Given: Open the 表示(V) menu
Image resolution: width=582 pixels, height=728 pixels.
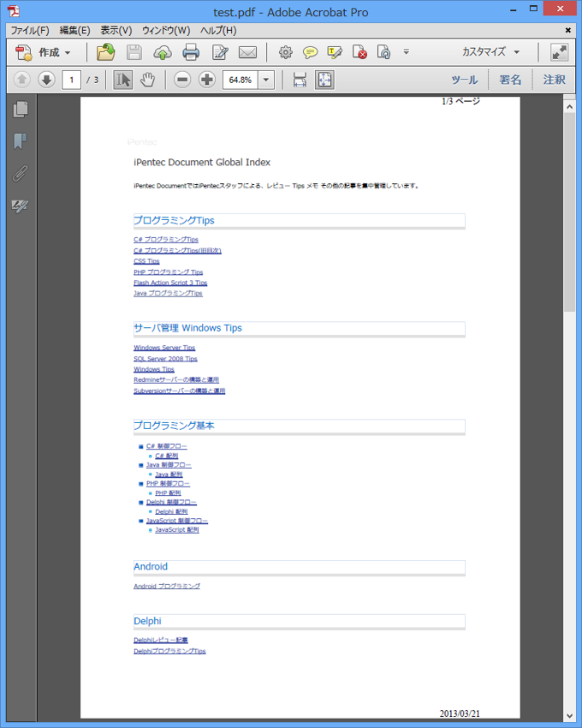Looking at the screenshot, I should point(116,31).
